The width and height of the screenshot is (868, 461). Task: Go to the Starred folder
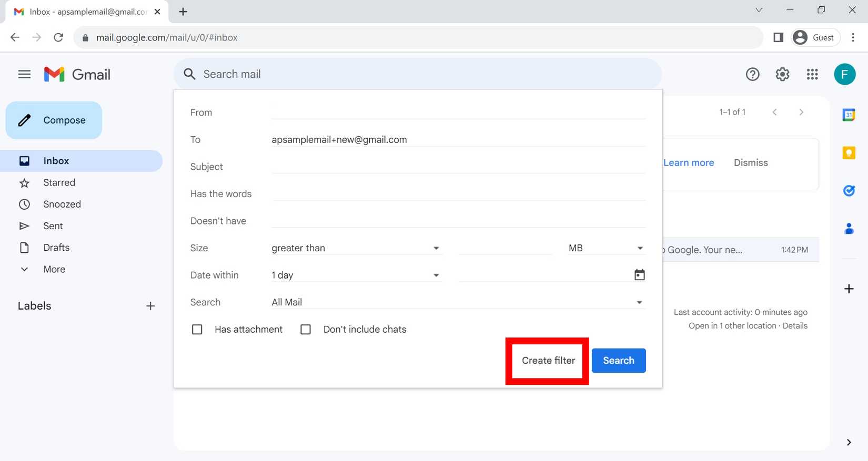pyautogui.click(x=59, y=183)
